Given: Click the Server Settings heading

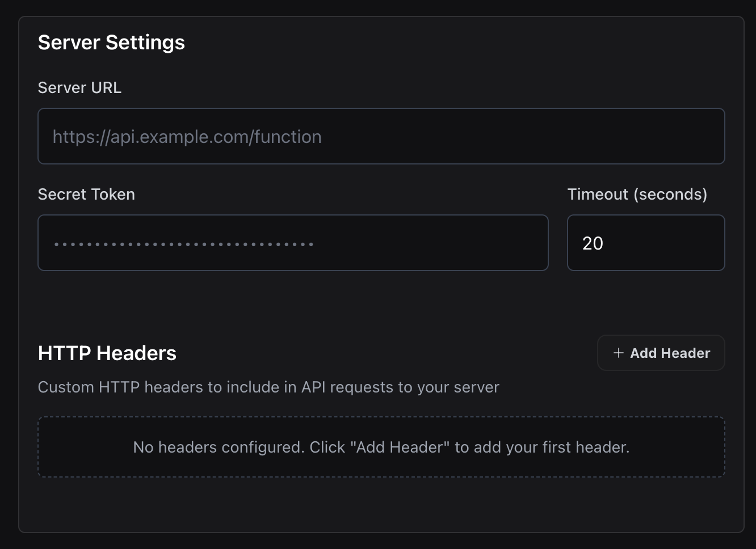Looking at the screenshot, I should pos(111,43).
